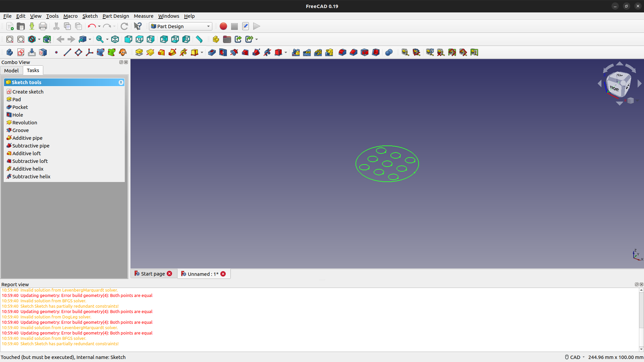This screenshot has width=644, height=362.
Task: Open the Sketch menu
Action: pyautogui.click(x=90, y=16)
